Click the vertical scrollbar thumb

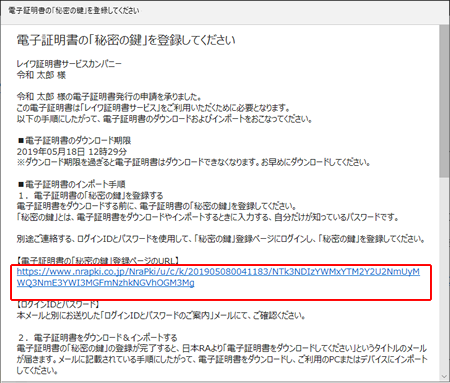[444, 101]
